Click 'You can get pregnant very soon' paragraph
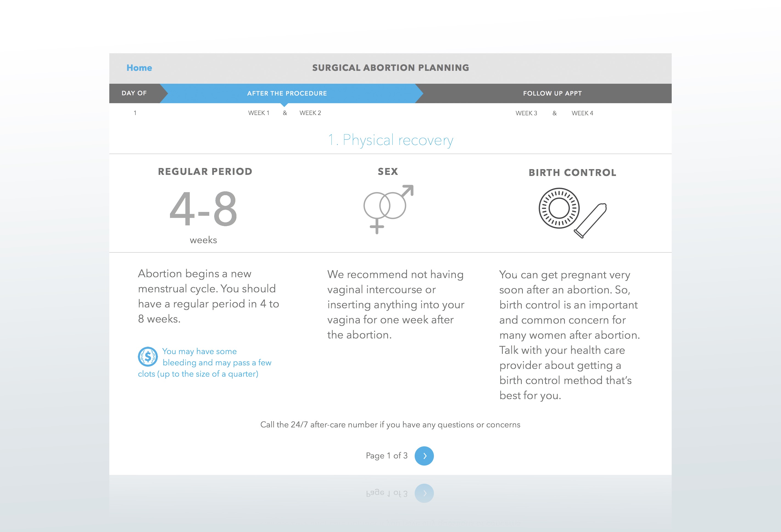 pos(569,335)
